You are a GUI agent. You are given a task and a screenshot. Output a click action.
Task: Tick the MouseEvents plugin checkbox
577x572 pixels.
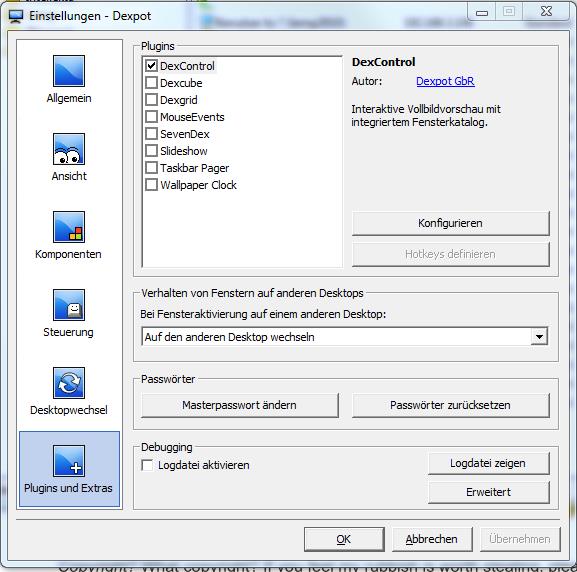[x=151, y=117]
